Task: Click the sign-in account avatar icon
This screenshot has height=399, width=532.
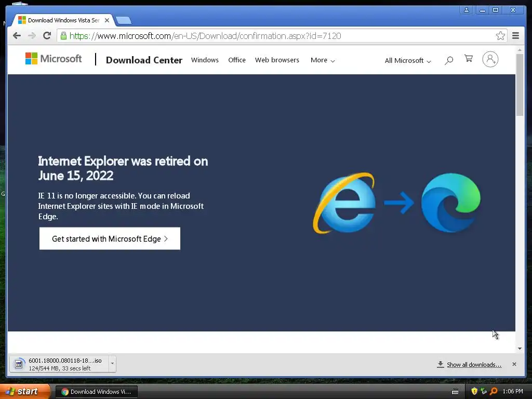Action: (x=490, y=59)
